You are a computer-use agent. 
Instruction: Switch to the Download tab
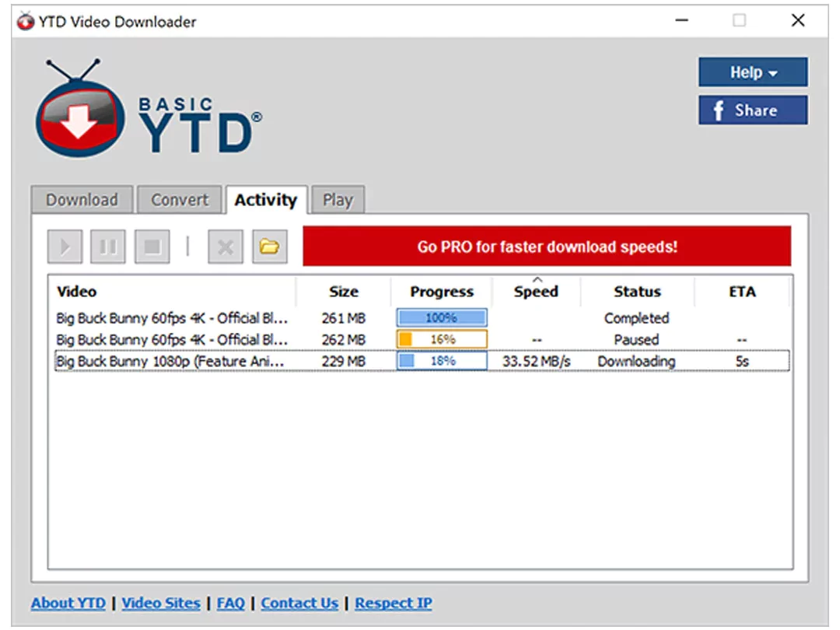pos(82,199)
